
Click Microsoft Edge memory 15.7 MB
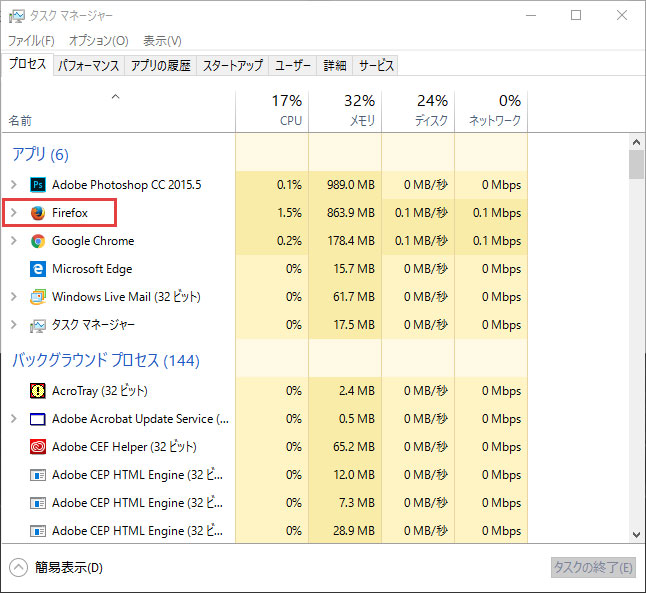pyautogui.click(x=354, y=269)
